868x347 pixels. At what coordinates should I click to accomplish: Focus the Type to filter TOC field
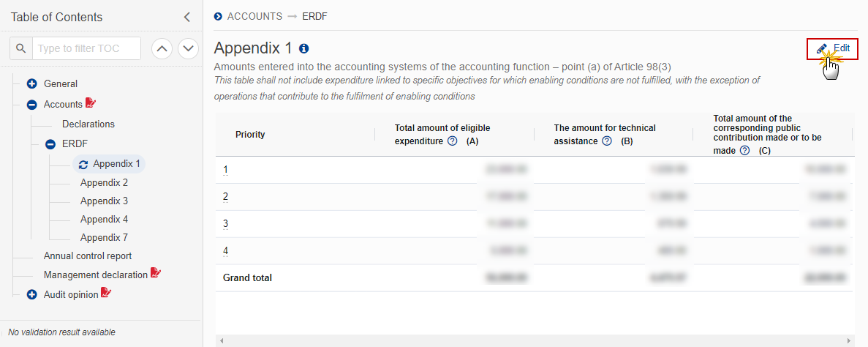(x=86, y=49)
